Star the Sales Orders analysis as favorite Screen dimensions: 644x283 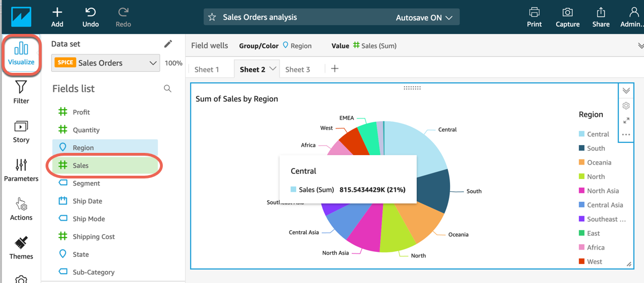[212, 17]
